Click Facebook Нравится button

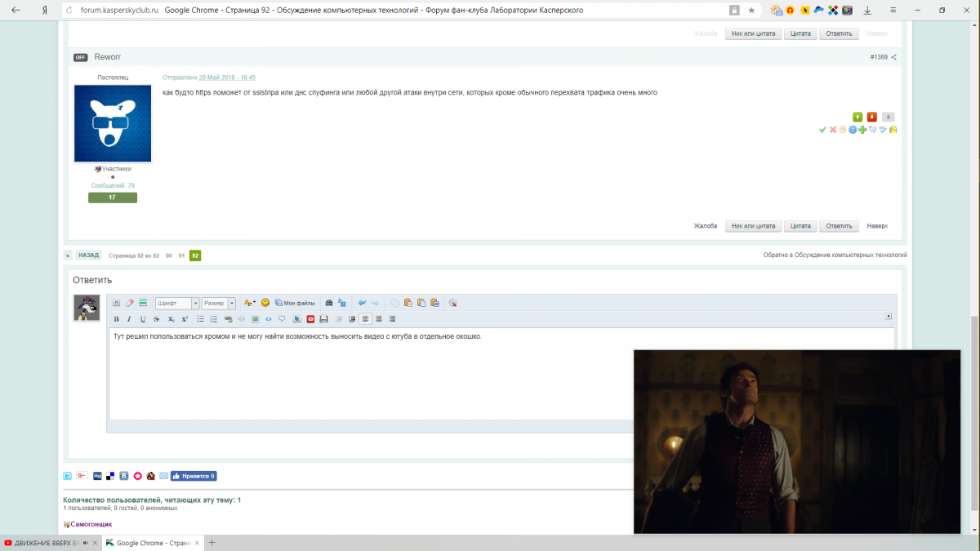[194, 476]
